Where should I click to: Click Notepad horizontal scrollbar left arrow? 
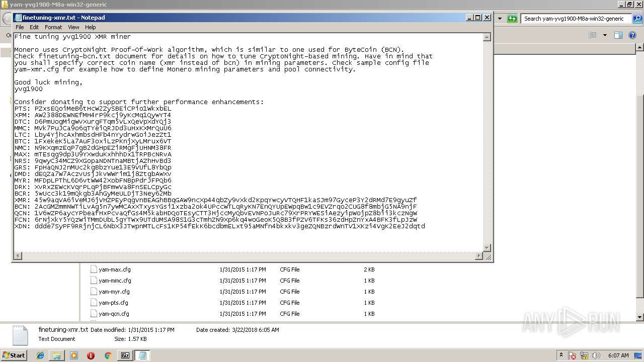click(18, 256)
